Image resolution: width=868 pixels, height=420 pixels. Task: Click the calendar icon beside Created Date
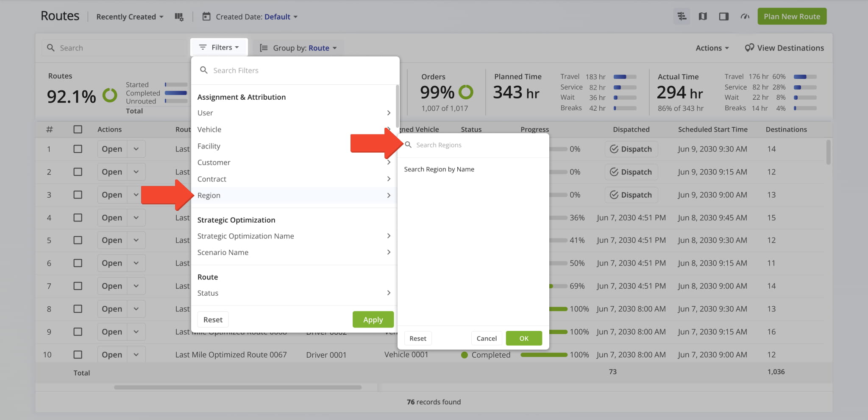tap(206, 17)
